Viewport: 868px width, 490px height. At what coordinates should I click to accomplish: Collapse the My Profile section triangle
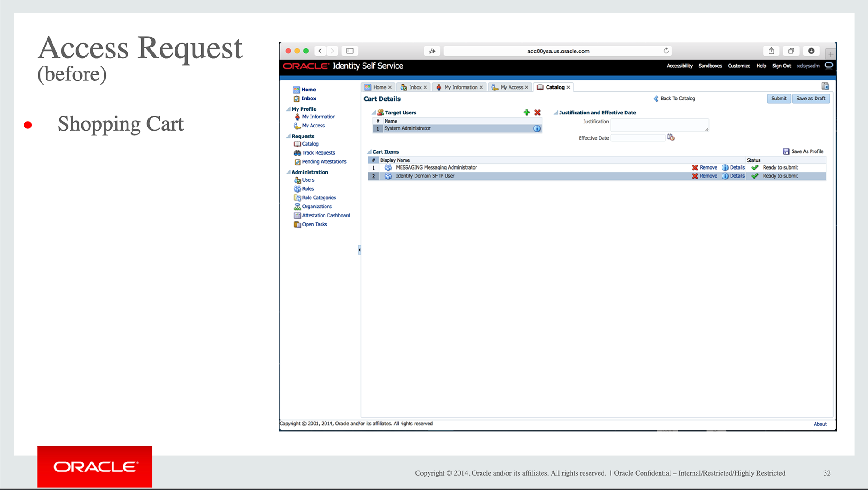pyautogui.click(x=288, y=109)
